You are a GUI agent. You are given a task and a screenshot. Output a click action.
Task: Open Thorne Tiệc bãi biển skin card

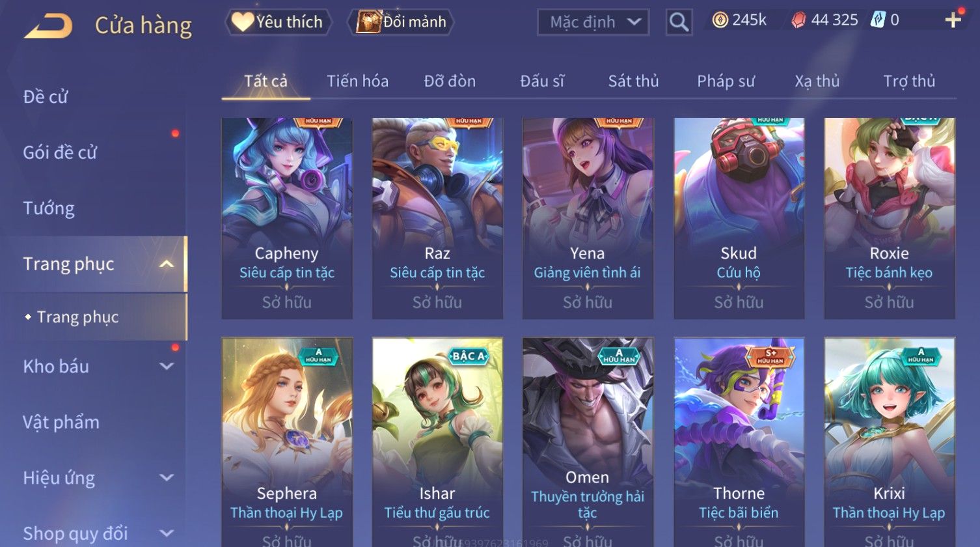click(739, 442)
